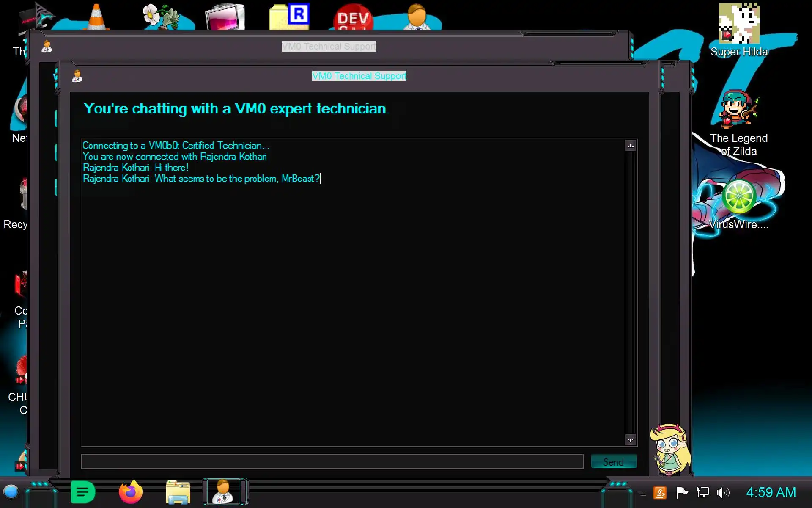812x508 pixels.
Task: Select the background VM0 Technical Support window title
Action: (x=329, y=46)
